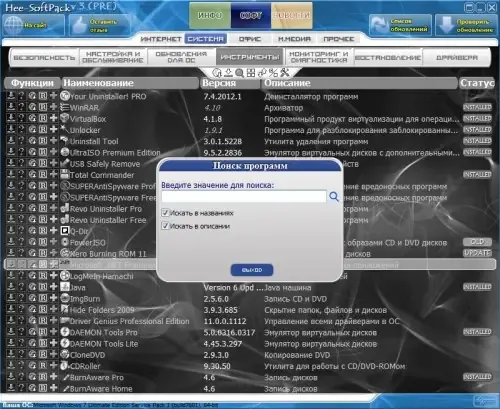
Task: Open the ИНТЕРНЕТ category
Action: [x=161, y=39]
